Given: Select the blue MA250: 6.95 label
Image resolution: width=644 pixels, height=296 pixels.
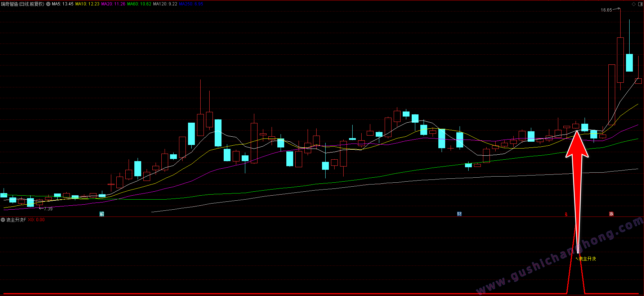Looking at the screenshot, I should [x=191, y=4].
